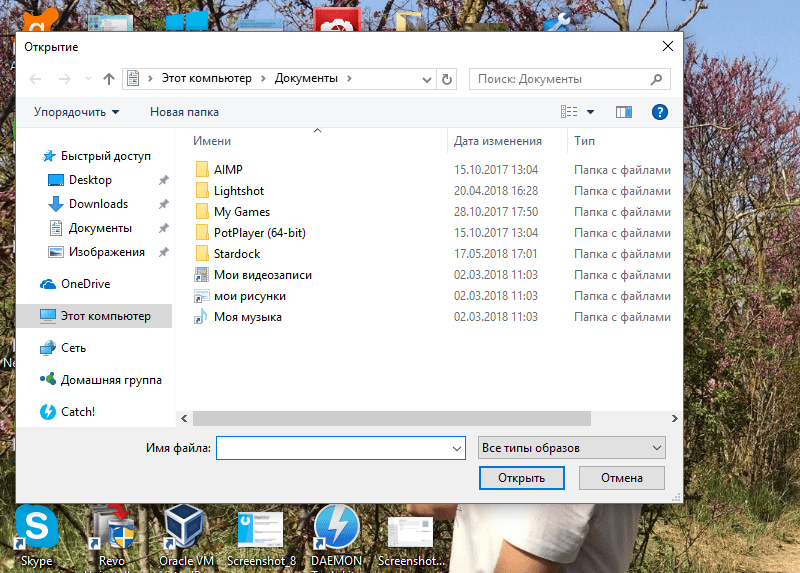Viewport: 800px width, 573px height.
Task: Open the Screenshot_8 desktop file
Action: (x=261, y=538)
